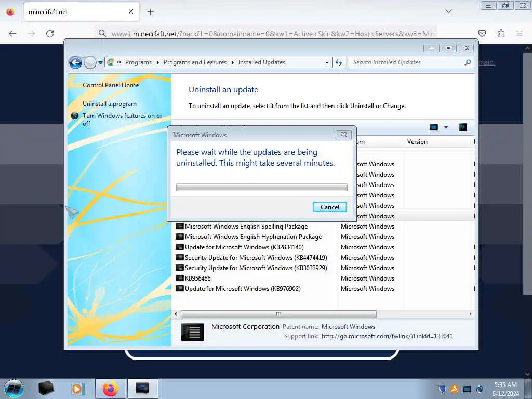Open the view options dropdown arrow

[x=446, y=128]
